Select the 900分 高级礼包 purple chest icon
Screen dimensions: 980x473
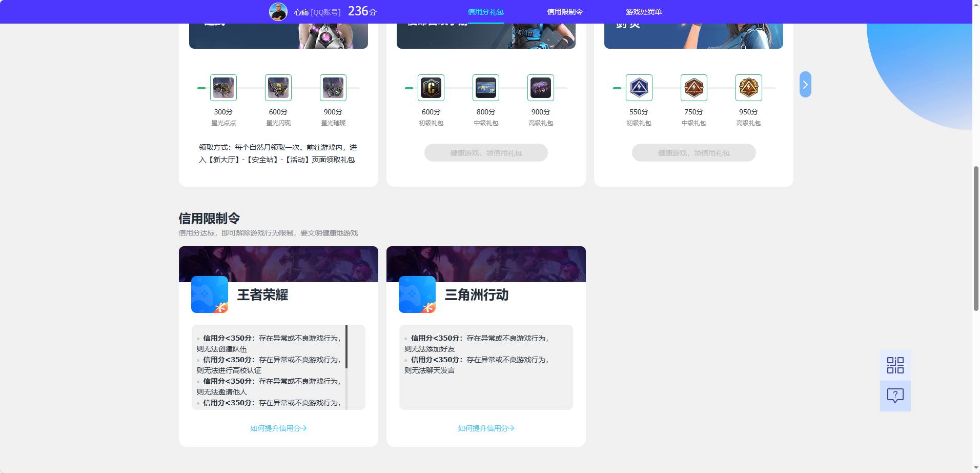pos(541,88)
